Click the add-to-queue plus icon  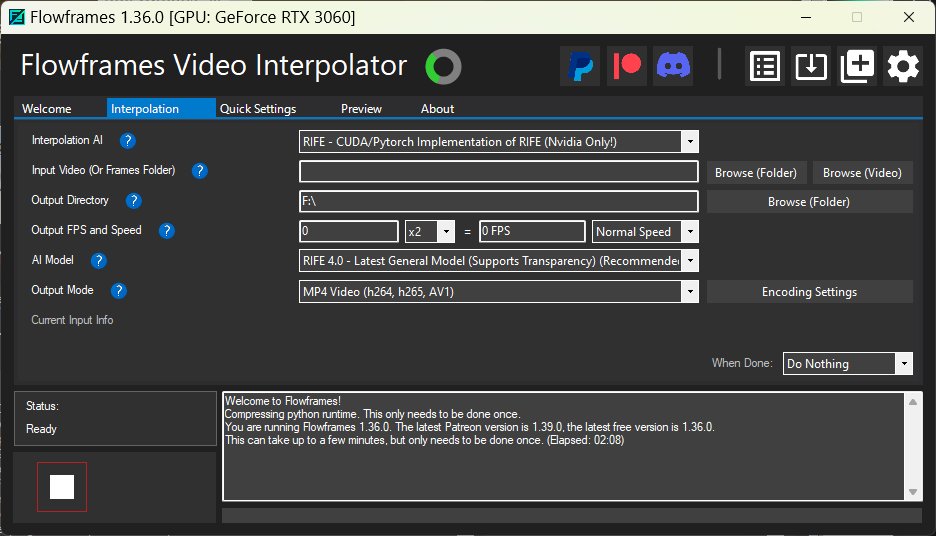pyautogui.click(x=857, y=66)
